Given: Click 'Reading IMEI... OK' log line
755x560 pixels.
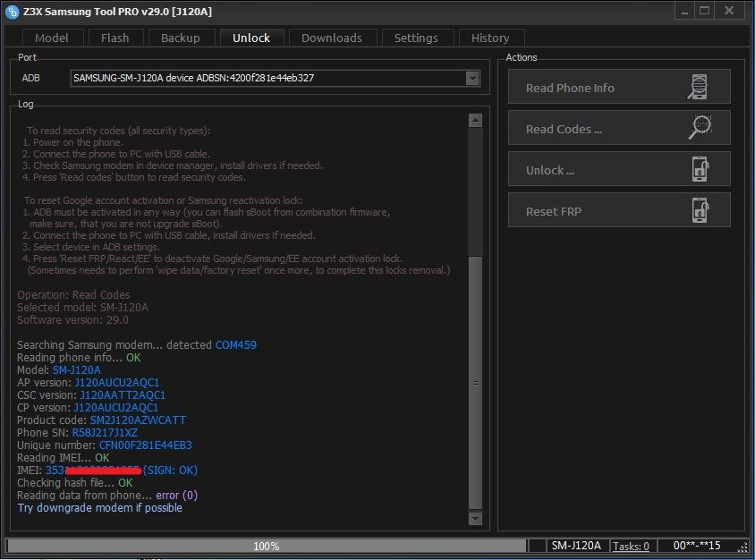Looking at the screenshot, I should (64, 457).
